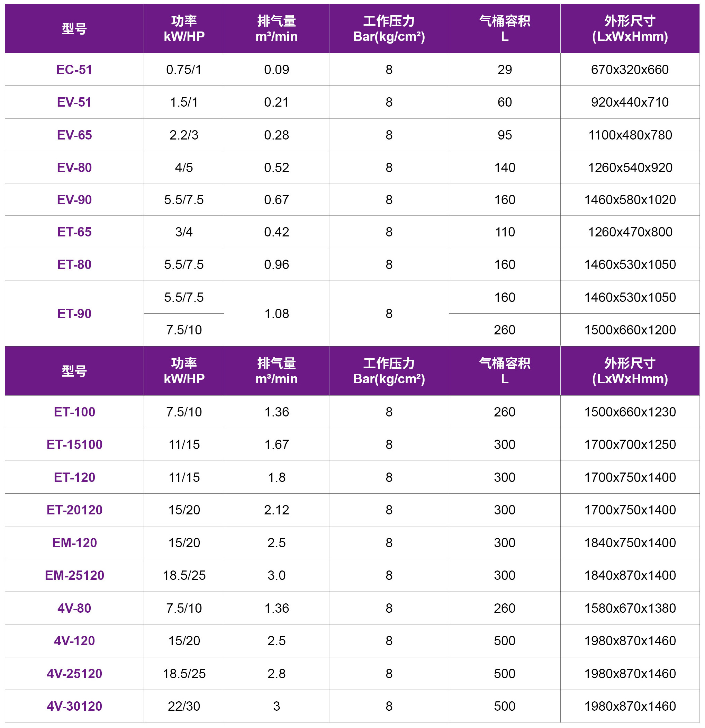This screenshot has width=705, height=728.
Task: Select the 18.5/25 power for 4V-25120
Action: tap(184, 673)
